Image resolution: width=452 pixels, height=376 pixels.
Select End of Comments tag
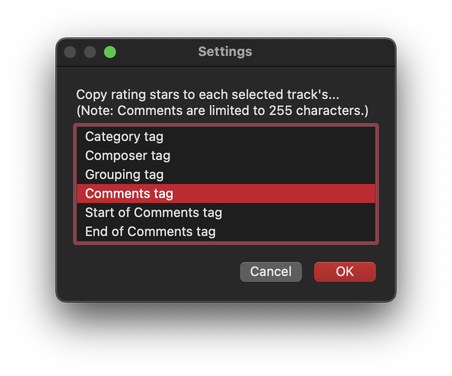click(x=226, y=231)
